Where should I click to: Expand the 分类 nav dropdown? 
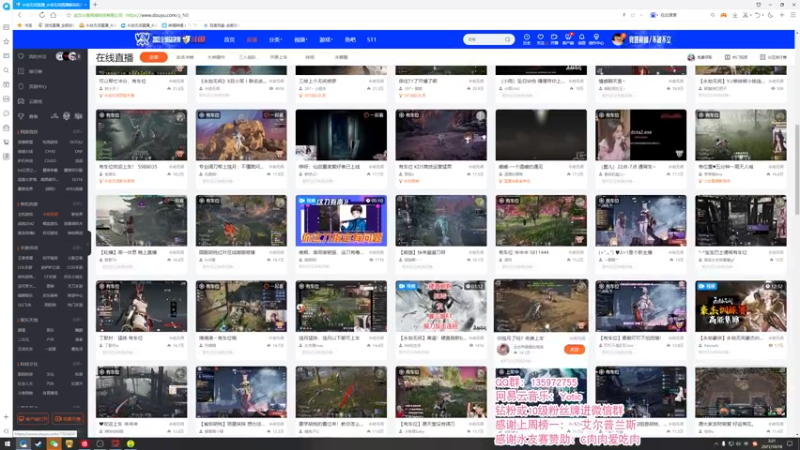276,40
